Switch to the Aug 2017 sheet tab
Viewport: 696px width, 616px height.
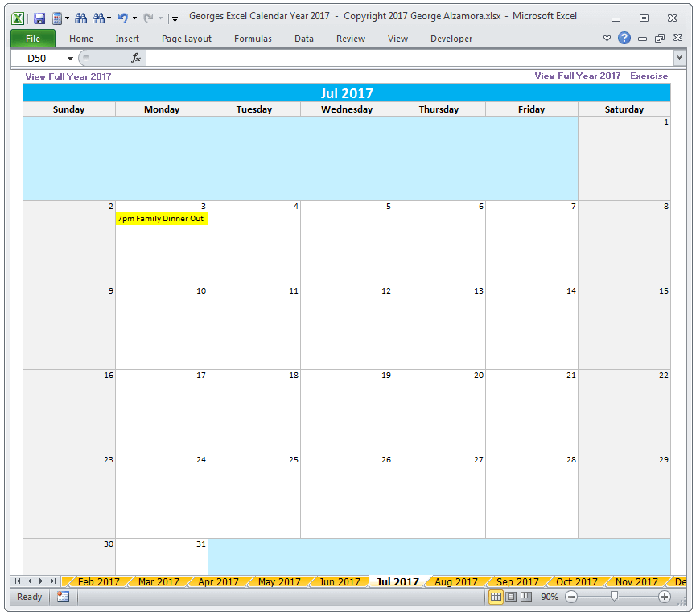(455, 581)
